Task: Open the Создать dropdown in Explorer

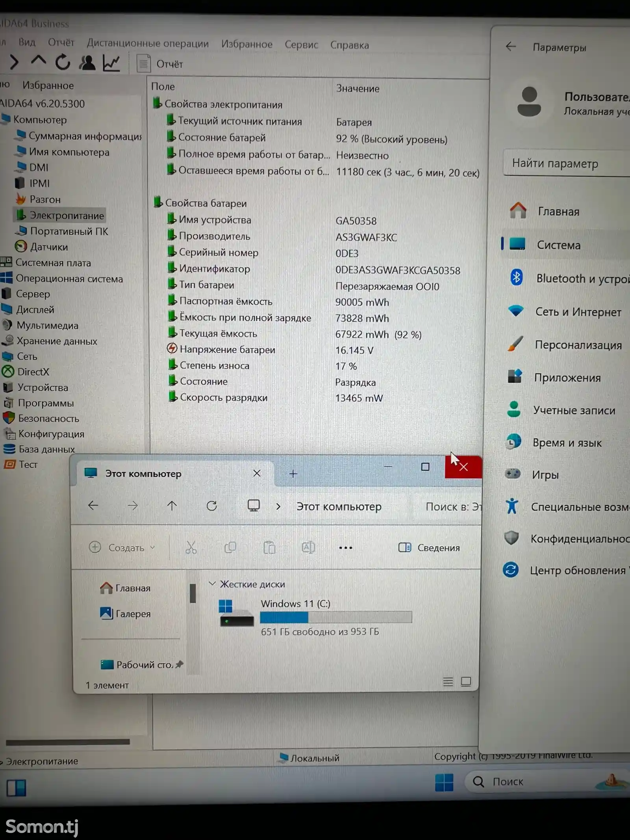Action: pos(122,547)
